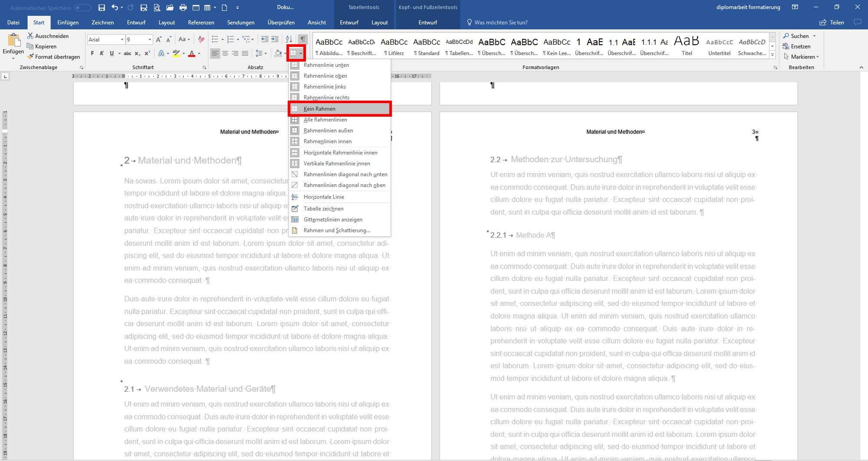The width and height of the screenshot is (868, 461).
Task: Click the sort A-Z icon
Action: pos(289,39)
